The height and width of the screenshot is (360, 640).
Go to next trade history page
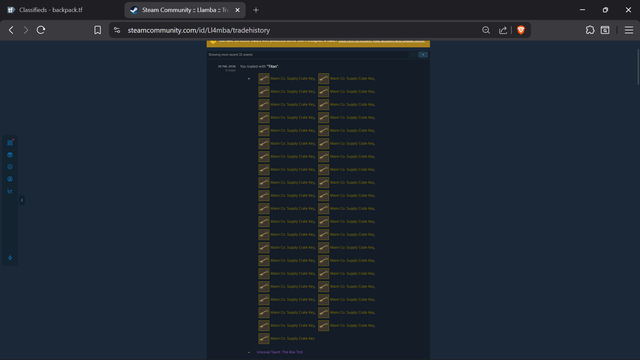click(x=423, y=55)
